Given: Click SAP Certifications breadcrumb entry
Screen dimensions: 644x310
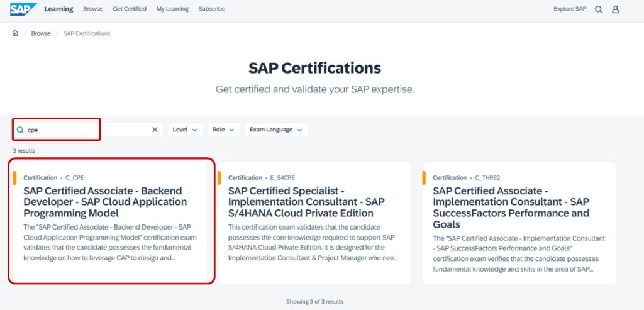Looking at the screenshot, I should point(87,33).
